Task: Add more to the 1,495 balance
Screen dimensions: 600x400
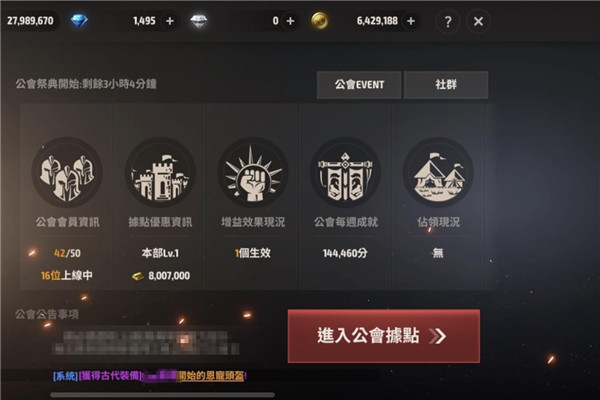Action: coord(170,21)
